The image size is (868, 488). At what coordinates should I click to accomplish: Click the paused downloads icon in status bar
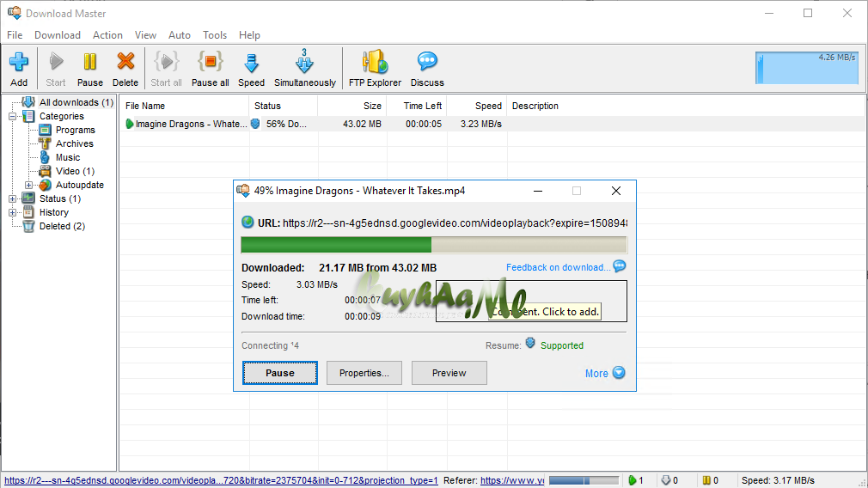[x=706, y=481]
